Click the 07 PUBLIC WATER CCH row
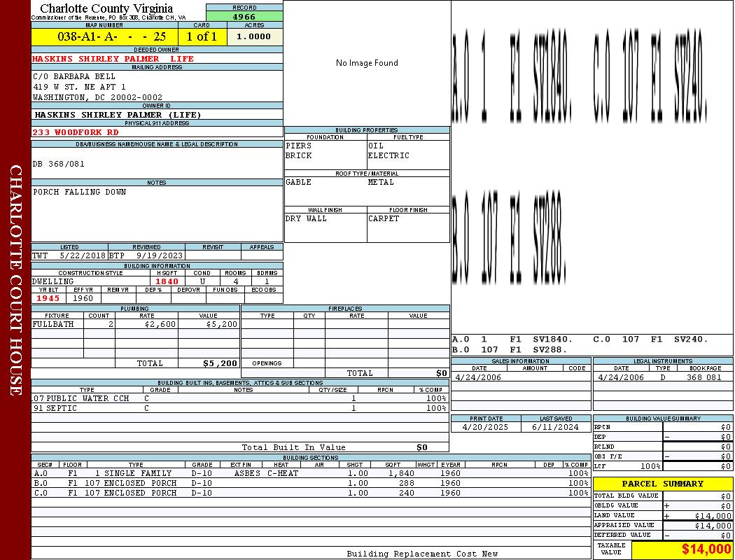735x560 pixels. coord(240,399)
